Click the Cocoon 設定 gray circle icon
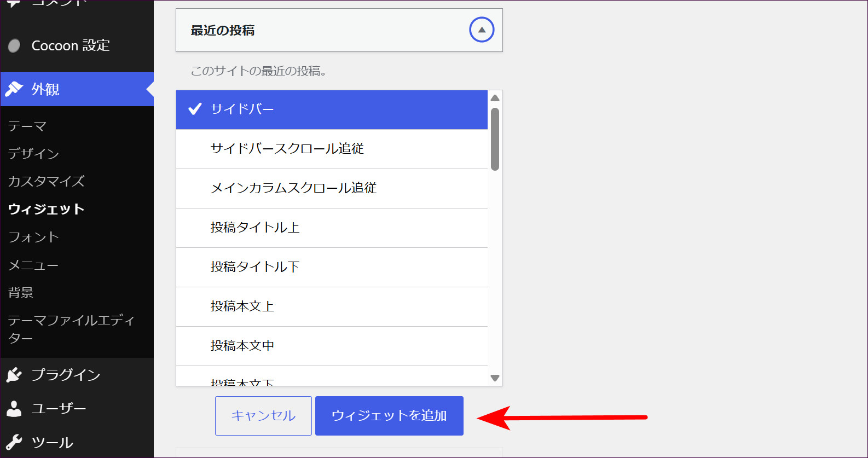The width and height of the screenshot is (868, 458). pos(14,45)
